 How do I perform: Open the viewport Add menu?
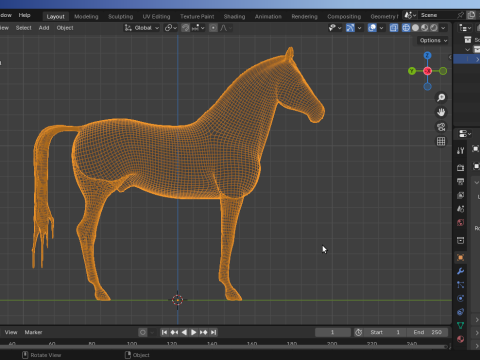pyautogui.click(x=44, y=28)
